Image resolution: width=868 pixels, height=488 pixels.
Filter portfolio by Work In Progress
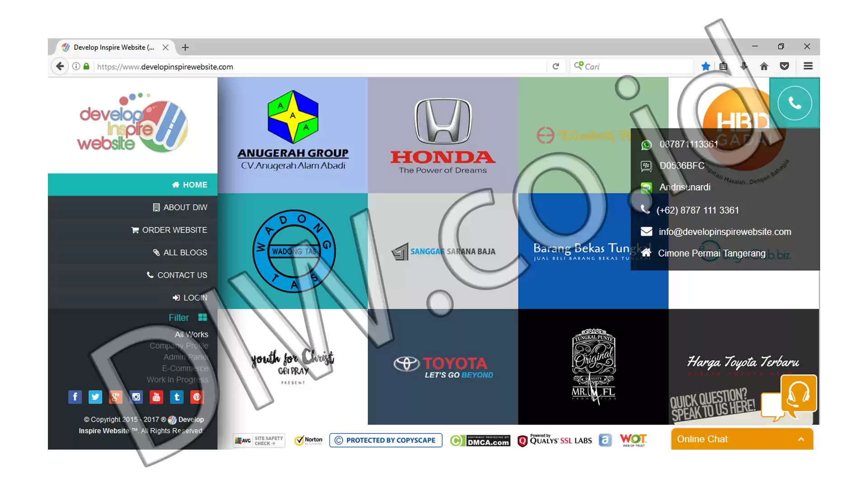[x=177, y=380]
